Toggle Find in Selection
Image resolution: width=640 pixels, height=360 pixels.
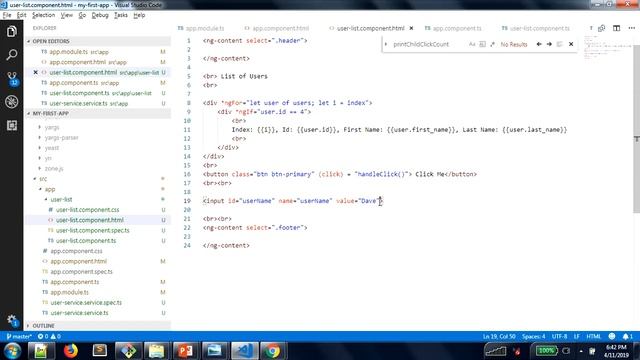560,44
